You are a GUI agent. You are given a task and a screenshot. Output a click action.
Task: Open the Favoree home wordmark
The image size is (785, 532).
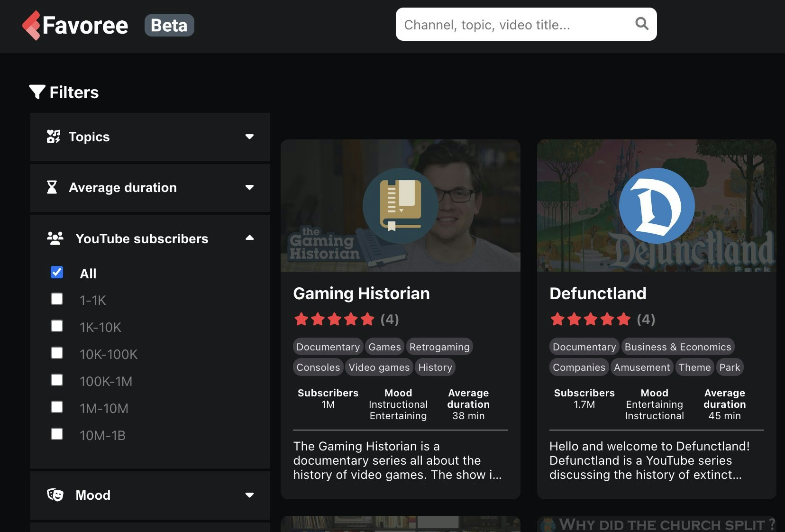(x=85, y=25)
